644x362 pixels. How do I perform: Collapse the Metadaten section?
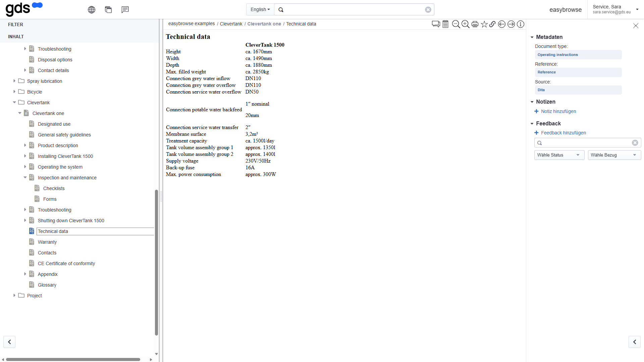click(x=532, y=37)
